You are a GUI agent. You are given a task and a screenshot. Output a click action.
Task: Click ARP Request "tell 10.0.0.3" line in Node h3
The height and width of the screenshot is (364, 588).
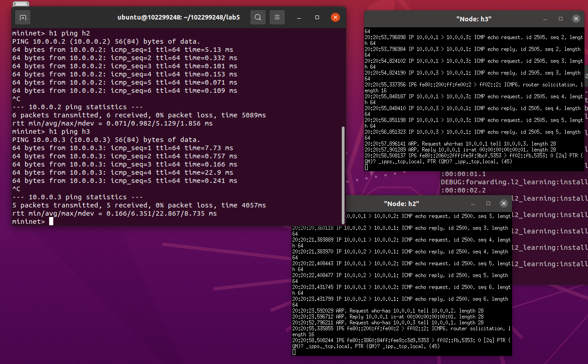(x=461, y=144)
